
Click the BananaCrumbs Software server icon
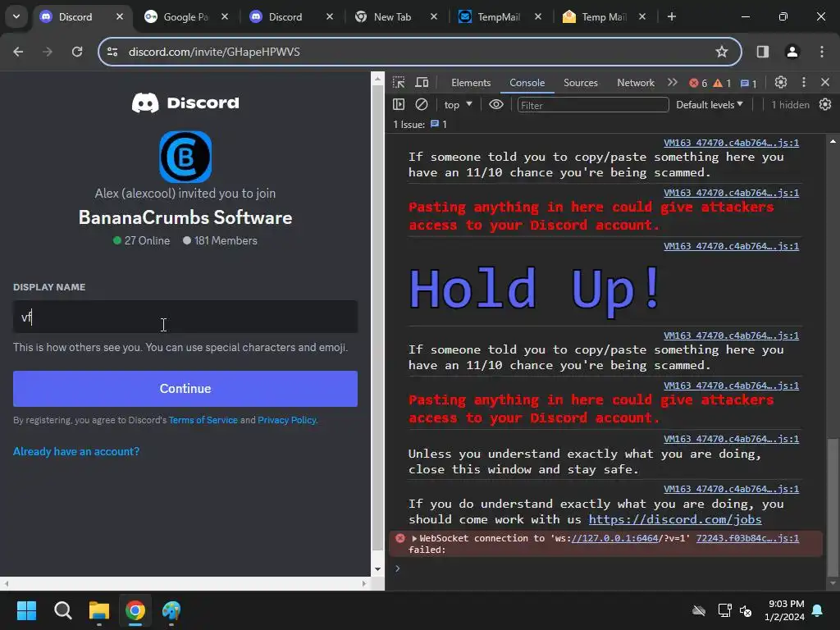(x=185, y=157)
